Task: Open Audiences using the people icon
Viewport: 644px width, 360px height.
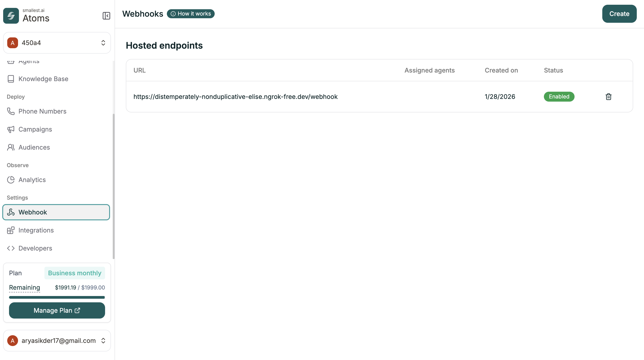Action: 11,147
